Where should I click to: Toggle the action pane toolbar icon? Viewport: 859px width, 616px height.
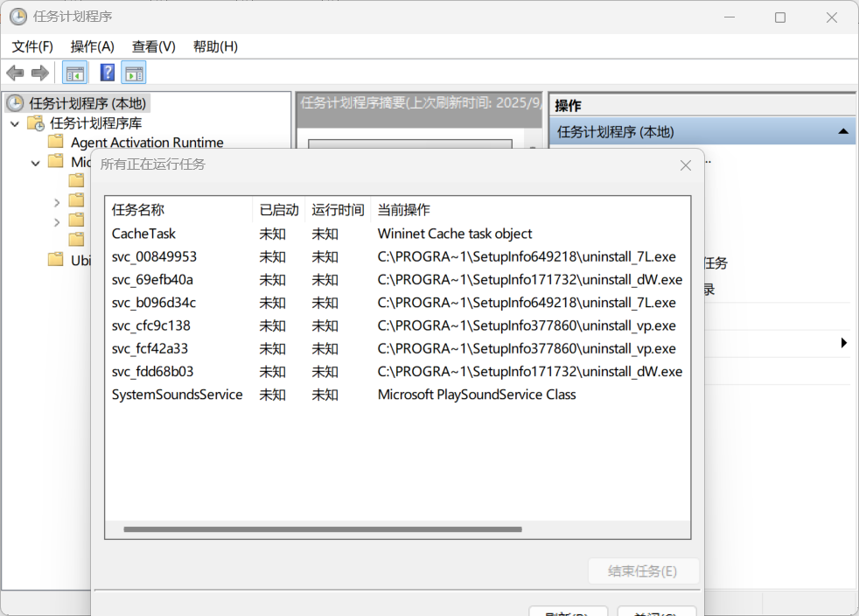coord(134,73)
